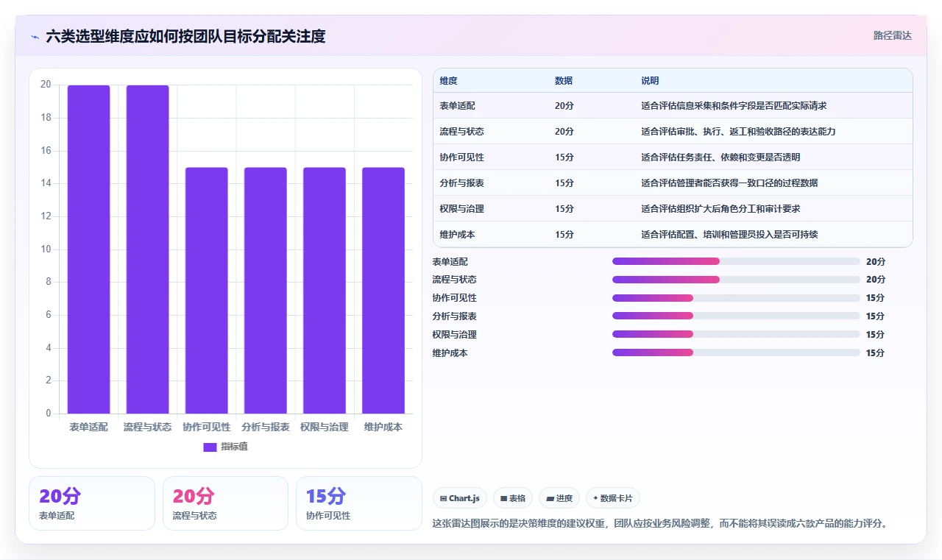Click the 权限与治理 cell in the table
The width and height of the screenshot is (942, 560).
461,209
